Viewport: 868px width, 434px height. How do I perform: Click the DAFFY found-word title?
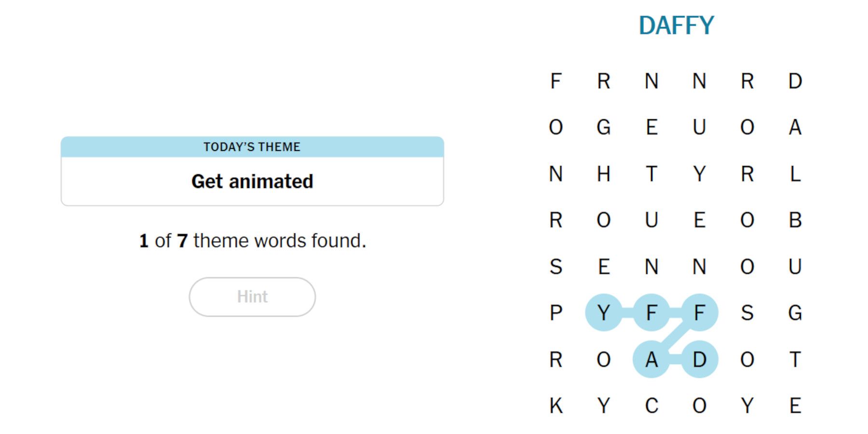tap(676, 26)
